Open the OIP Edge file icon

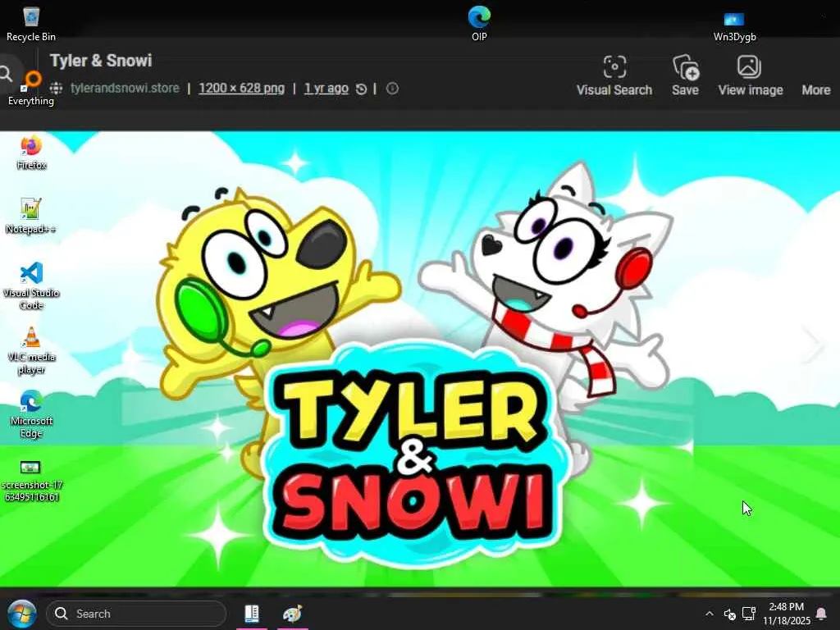(479, 23)
